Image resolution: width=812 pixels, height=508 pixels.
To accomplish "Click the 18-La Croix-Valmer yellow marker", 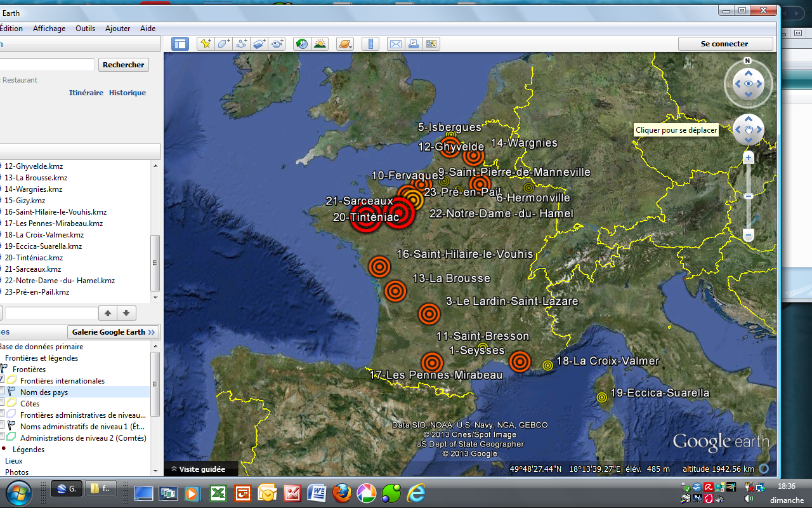I will point(547,366).
